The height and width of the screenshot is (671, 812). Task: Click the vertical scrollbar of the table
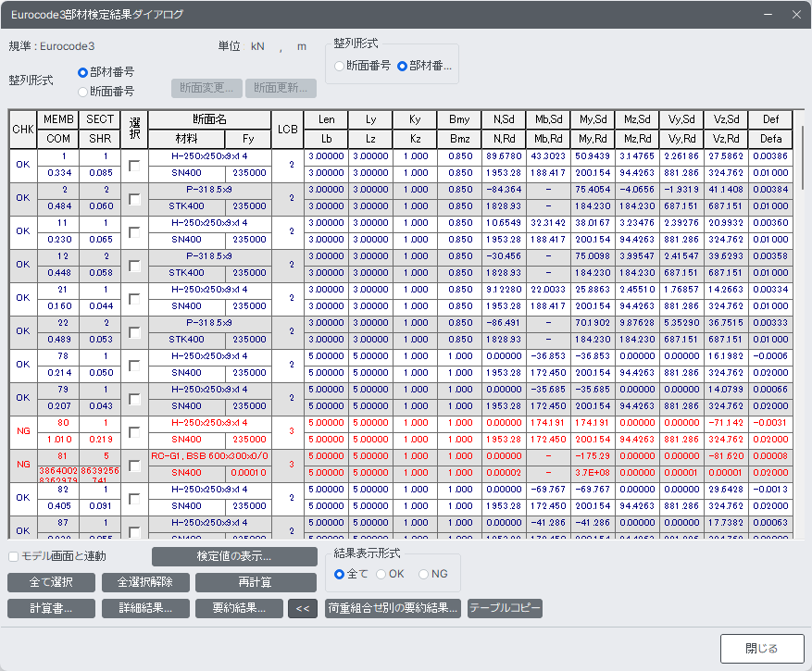click(x=802, y=158)
